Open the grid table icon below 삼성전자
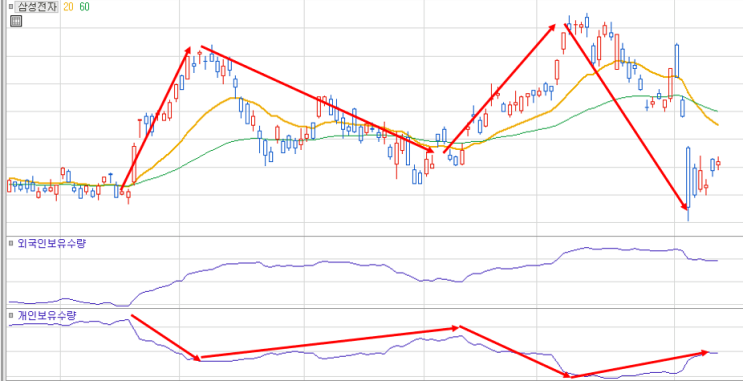Screen dimensions: 743x381 (x=16, y=20)
